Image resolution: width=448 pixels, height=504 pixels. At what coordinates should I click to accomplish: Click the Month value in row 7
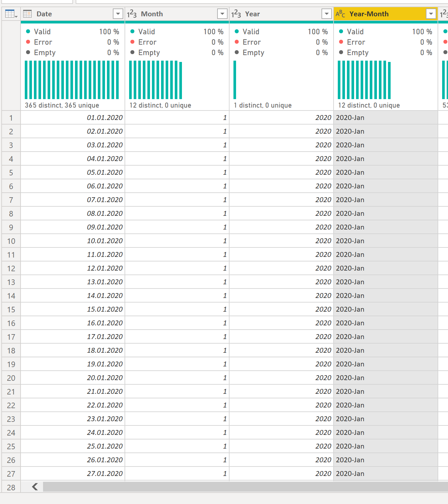tap(177, 200)
